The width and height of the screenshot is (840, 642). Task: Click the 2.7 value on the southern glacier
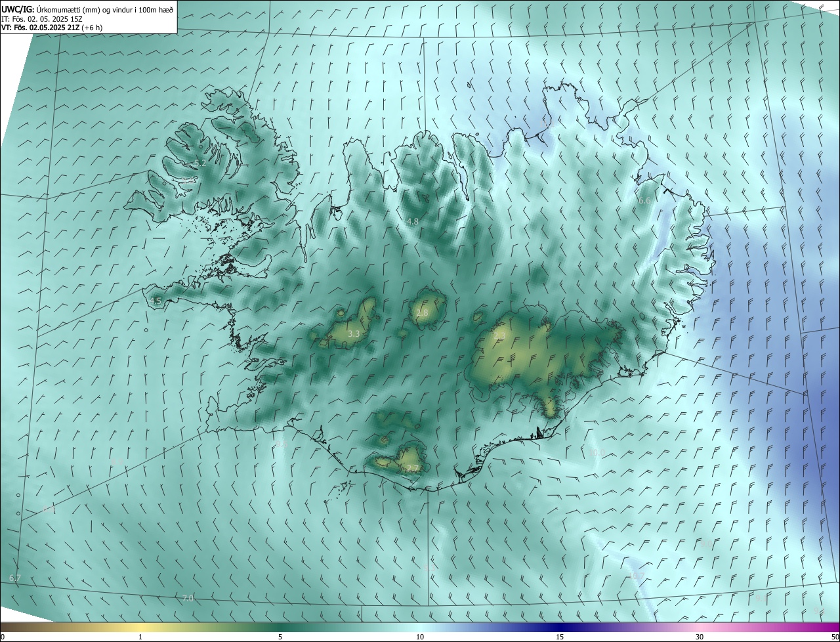click(x=412, y=469)
